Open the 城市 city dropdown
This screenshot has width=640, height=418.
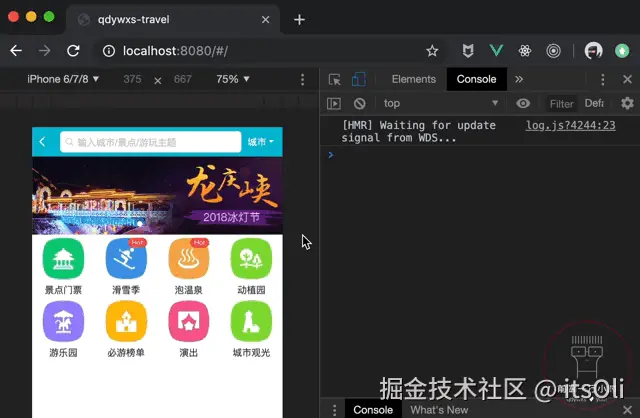(260, 142)
